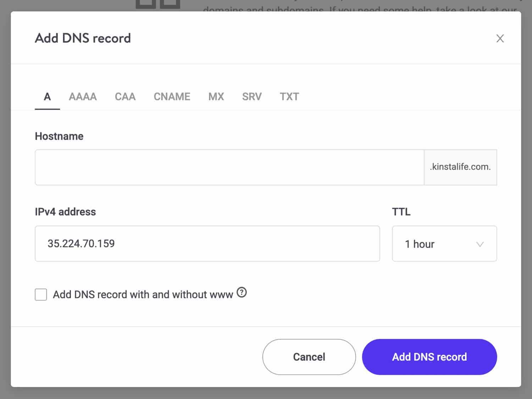Viewport: 532px width, 399px height.
Task: Click the Hostname field label
Action: tap(59, 136)
